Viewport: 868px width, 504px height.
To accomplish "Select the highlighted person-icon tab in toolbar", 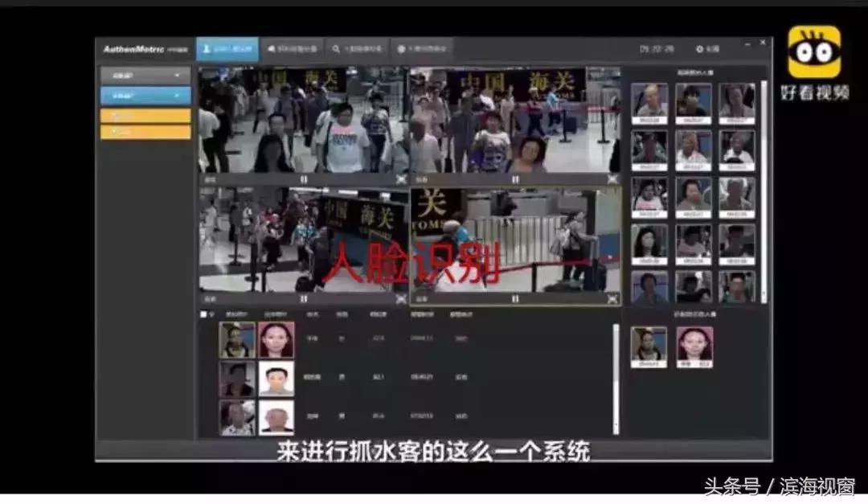I will (x=229, y=48).
